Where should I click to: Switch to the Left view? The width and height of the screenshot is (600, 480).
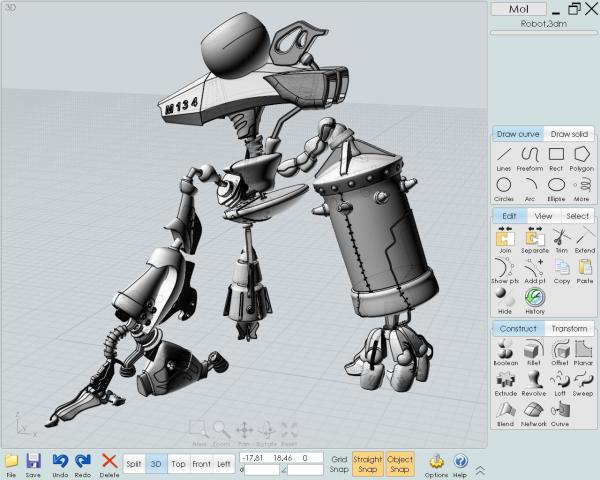coord(223,464)
